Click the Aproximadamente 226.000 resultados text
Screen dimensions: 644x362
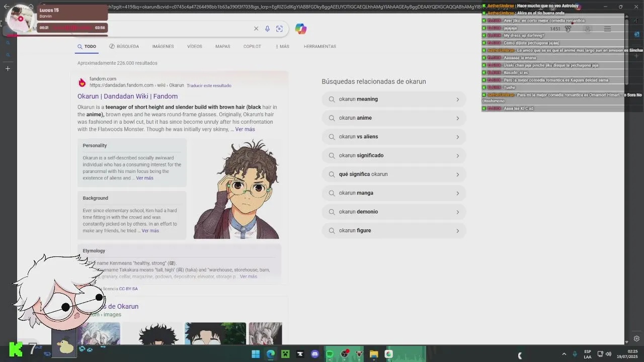click(x=117, y=63)
